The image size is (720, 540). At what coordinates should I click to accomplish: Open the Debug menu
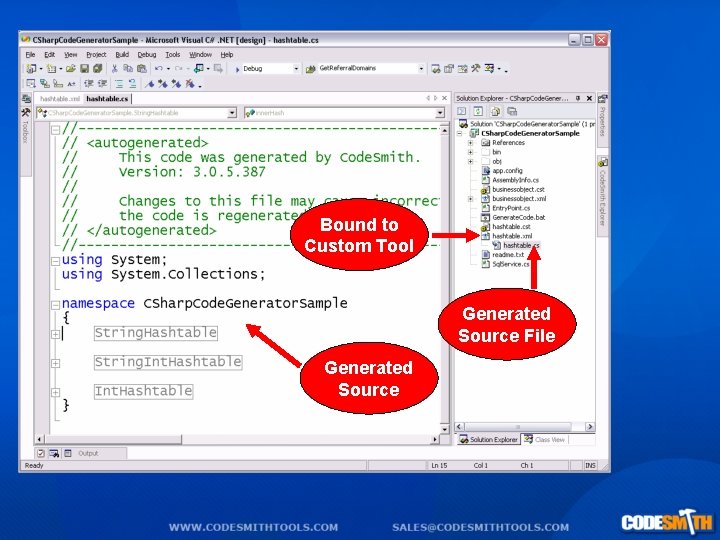coord(147,55)
